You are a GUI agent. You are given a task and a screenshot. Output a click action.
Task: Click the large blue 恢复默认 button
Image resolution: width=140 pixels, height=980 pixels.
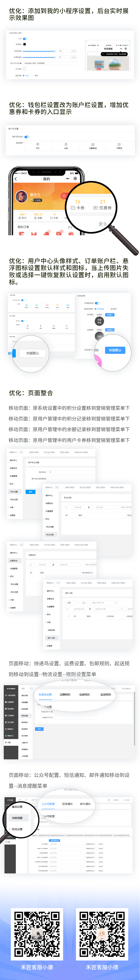click(x=115, y=350)
